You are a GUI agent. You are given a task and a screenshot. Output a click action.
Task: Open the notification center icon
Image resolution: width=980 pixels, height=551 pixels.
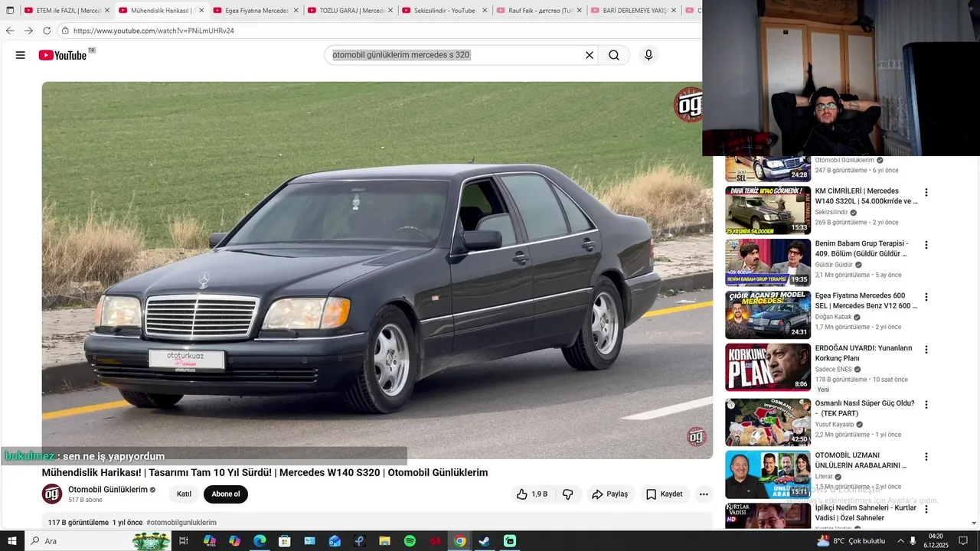963,541
